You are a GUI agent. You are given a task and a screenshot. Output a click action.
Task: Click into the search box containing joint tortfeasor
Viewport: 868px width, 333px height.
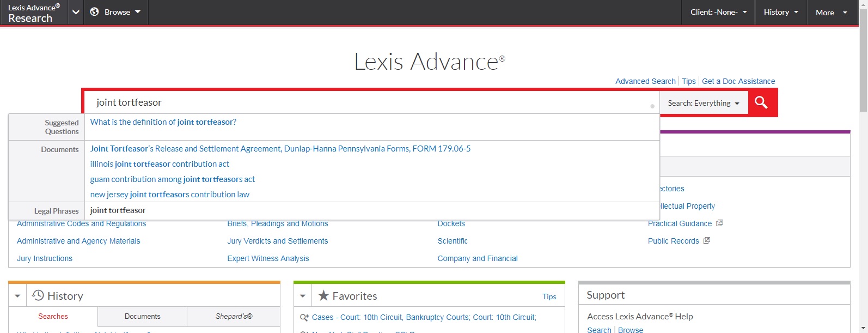click(372, 102)
